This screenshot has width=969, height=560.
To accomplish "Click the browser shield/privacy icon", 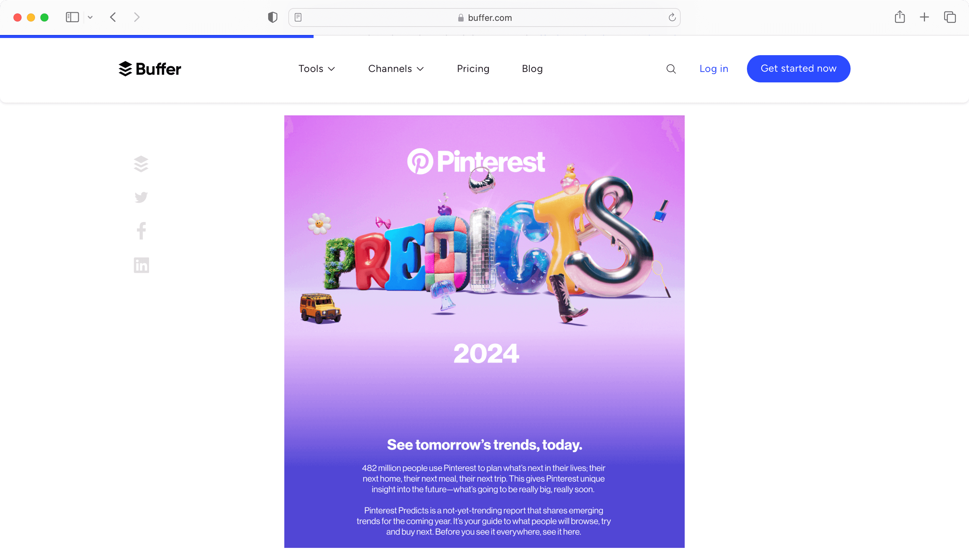I will 272,17.
